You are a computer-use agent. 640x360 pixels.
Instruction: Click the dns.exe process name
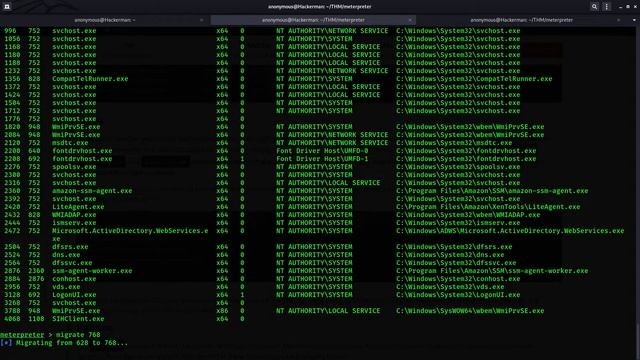(x=66, y=255)
